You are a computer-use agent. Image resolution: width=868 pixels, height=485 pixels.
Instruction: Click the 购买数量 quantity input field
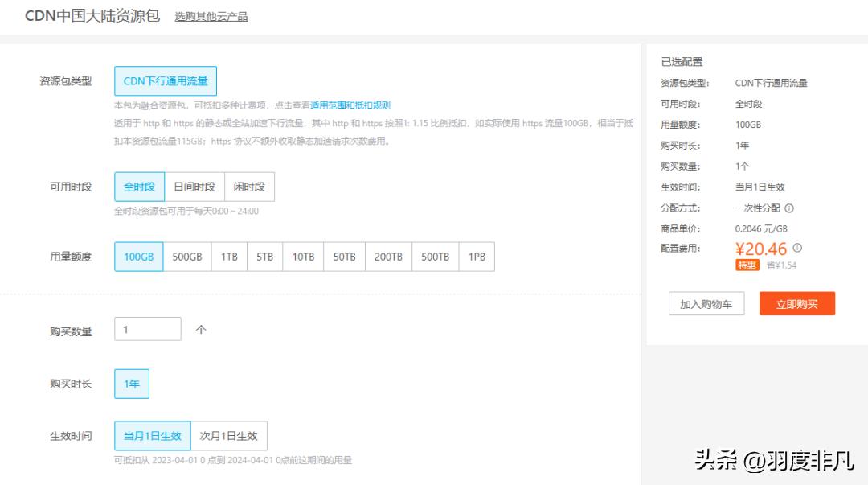[x=147, y=328]
